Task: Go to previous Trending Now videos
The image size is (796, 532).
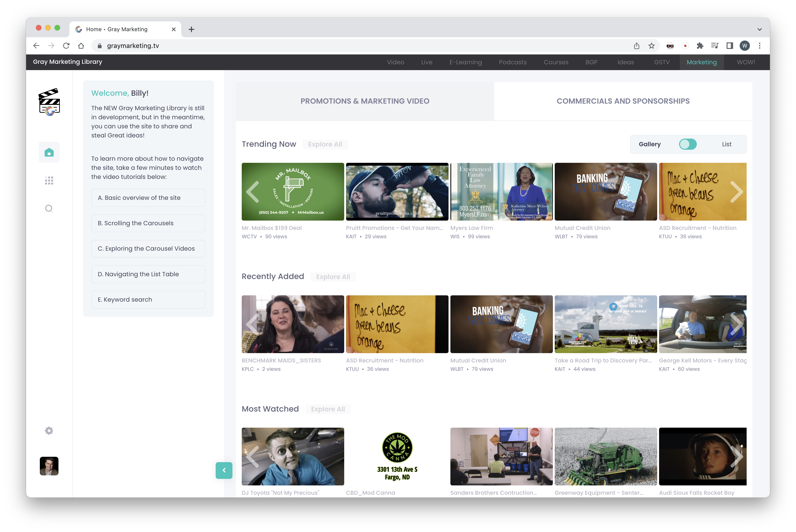Action: coord(253,192)
